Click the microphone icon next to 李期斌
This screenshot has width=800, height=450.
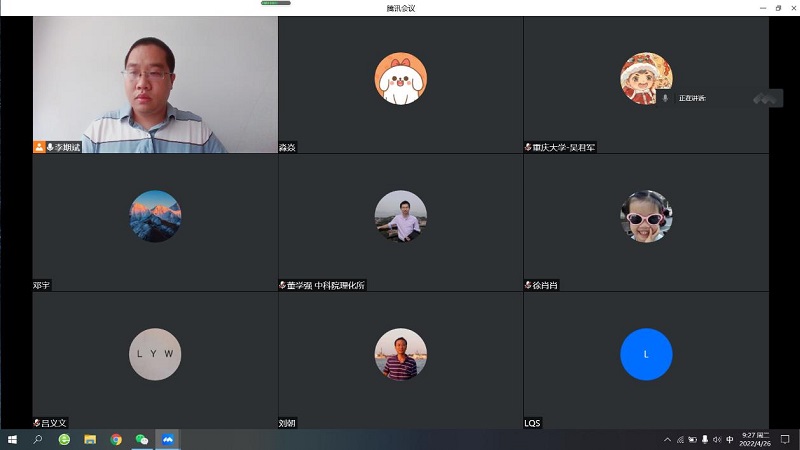(x=50, y=147)
